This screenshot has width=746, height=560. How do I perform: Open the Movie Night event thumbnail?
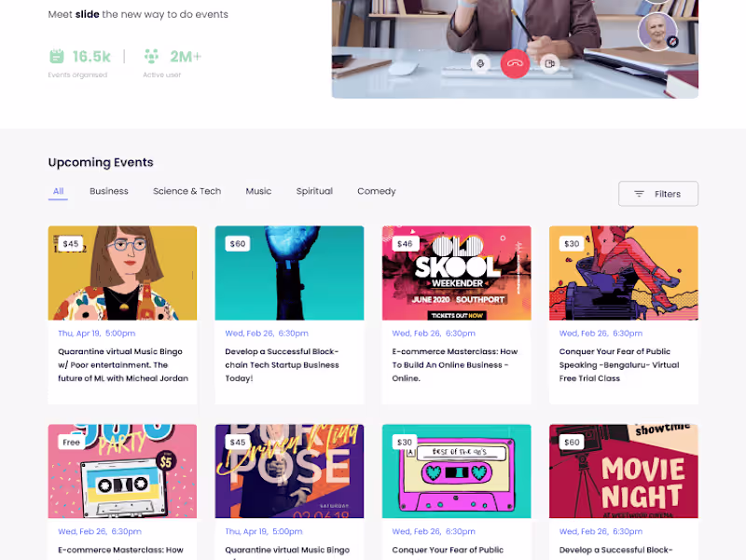click(623, 471)
